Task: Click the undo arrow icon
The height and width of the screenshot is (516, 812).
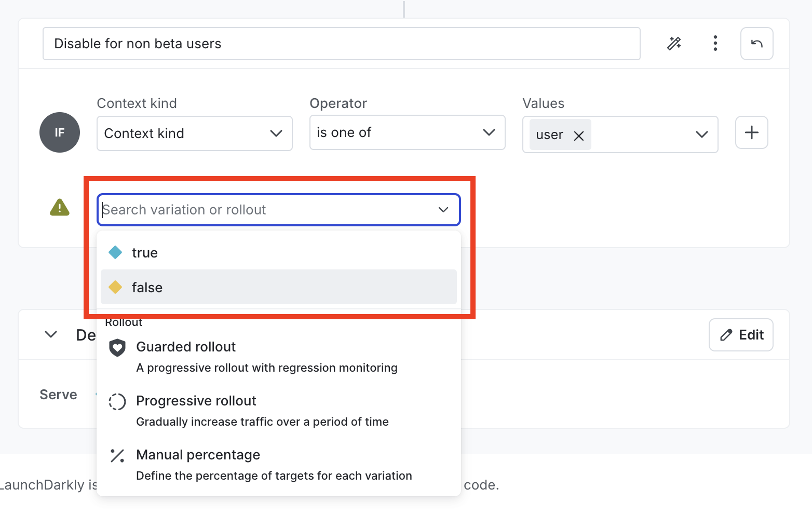Action: point(756,44)
